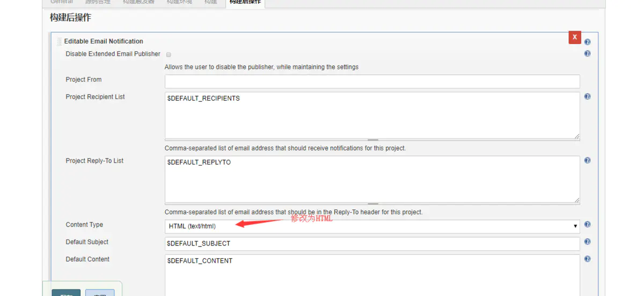Viewport: 644px width, 296px height.
Task: Click the grip handle left of Editable Email Notification
Action: pyautogui.click(x=60, y=41)
